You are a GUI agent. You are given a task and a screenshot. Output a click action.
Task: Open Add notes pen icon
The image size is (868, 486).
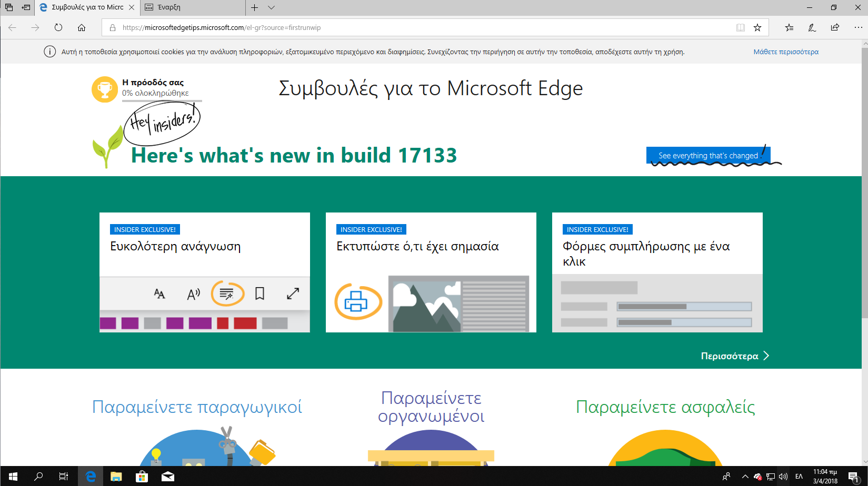pyautogui.click(x=812, y=28)
